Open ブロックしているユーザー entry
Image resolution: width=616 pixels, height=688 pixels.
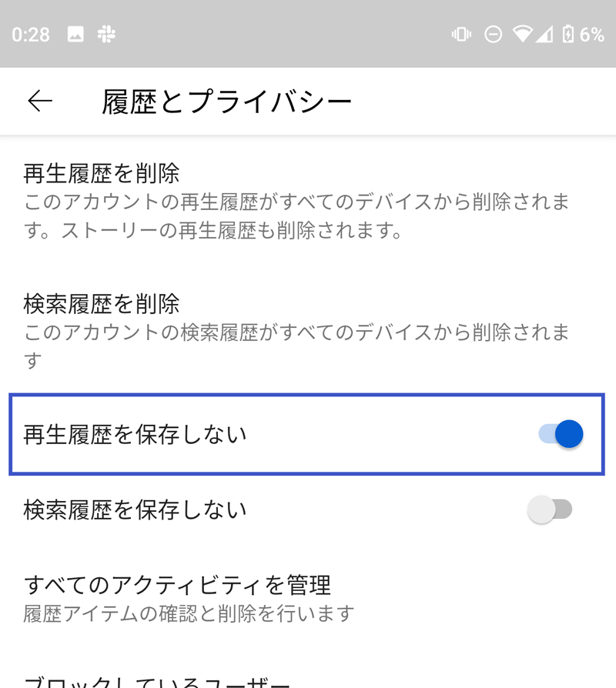(x=157, y=680)
